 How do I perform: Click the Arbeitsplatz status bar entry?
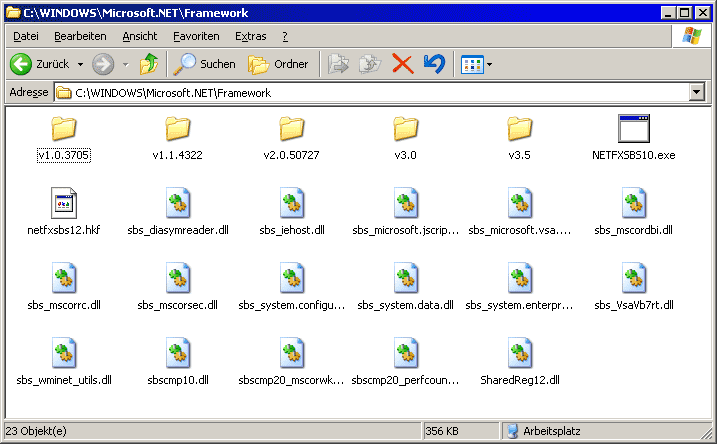pyautogui.click(x=544, y=431)
